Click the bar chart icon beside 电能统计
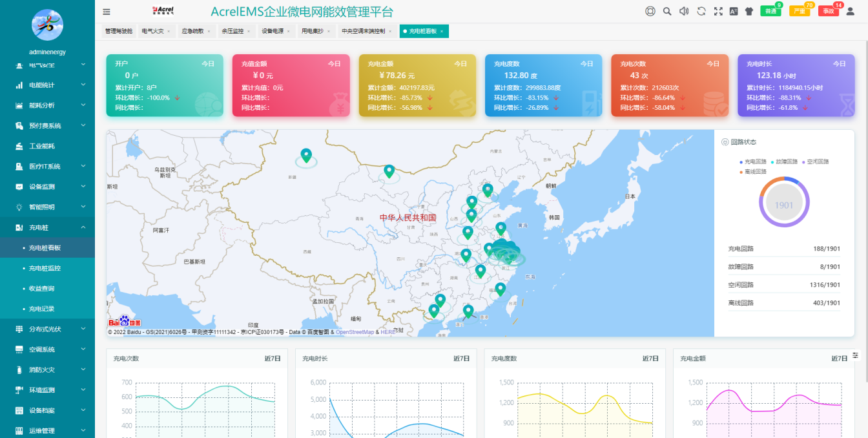868x438 pixels. [x=19, y=85]
